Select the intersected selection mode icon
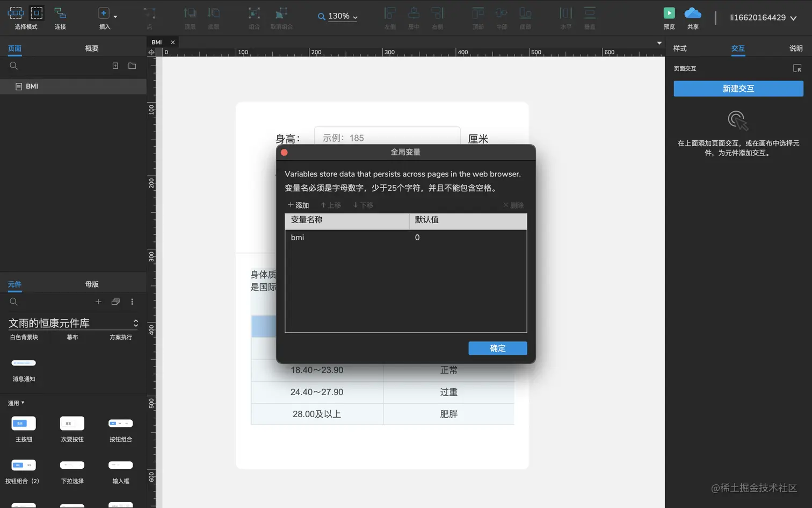 click(x=16, y=13)
